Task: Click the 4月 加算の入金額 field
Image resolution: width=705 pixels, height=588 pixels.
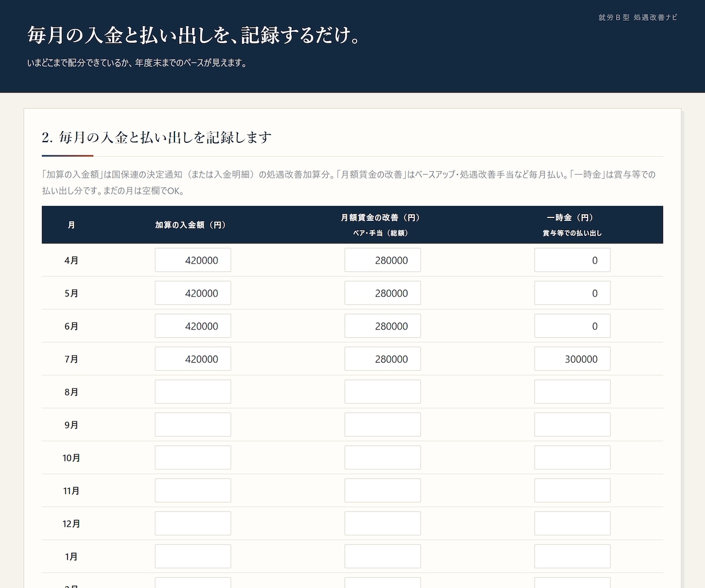Action: click(x=193, y=260)
